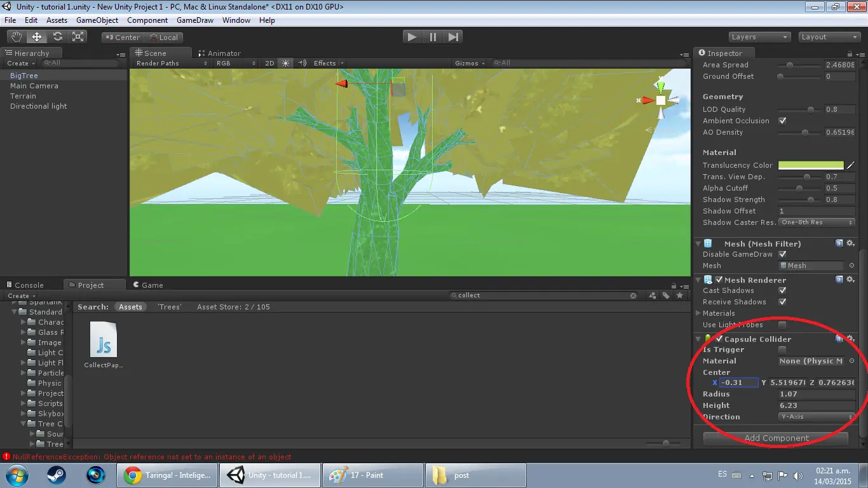Open the Translucency Color swatch

pos(811,165)
